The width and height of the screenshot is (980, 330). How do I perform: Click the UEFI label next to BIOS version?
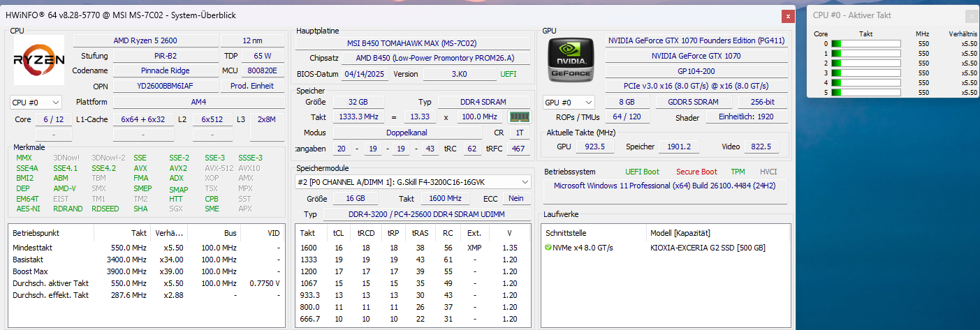pyautogui.click(x=509, y=74)
